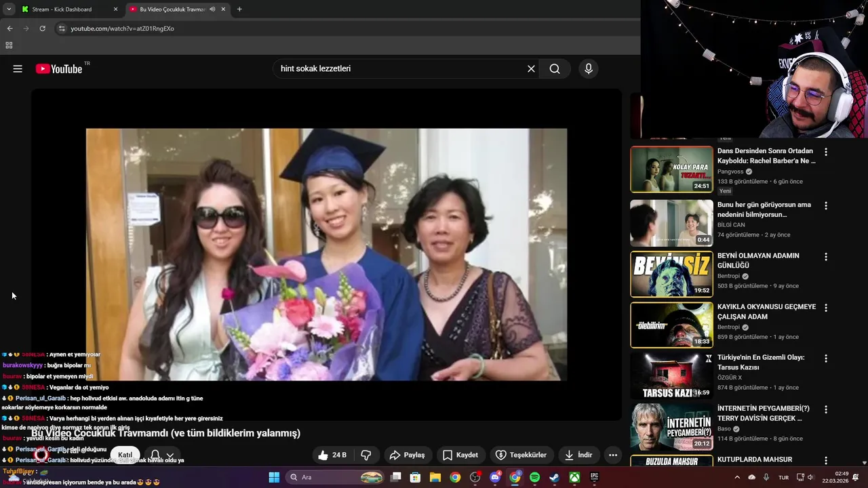Screen dimensions: 868x488
Task: Open KUTUPLARDA MAHSUR video title
Action: 755,460
